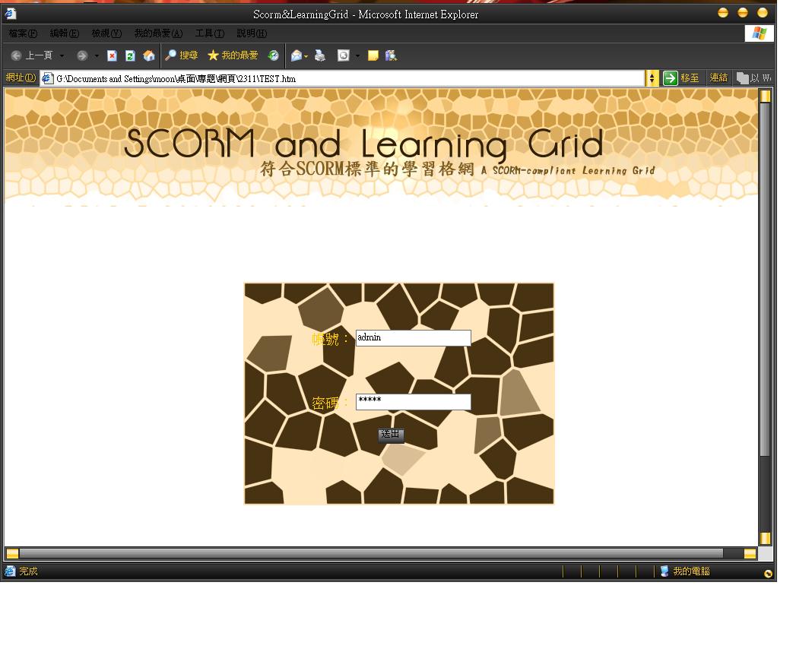This screenshot has height=655, width=812.
Task: Click the 移至 Go button
Action: 681,78
